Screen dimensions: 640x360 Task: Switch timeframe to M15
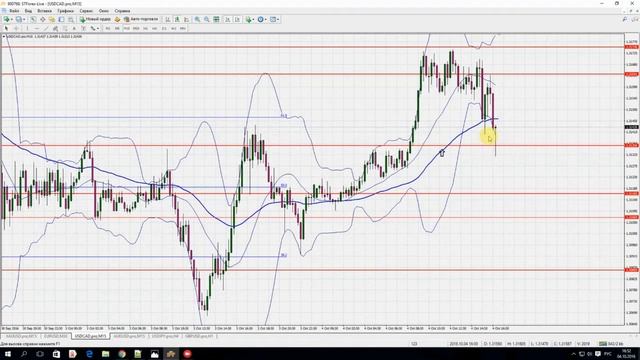tap(127, 29)
